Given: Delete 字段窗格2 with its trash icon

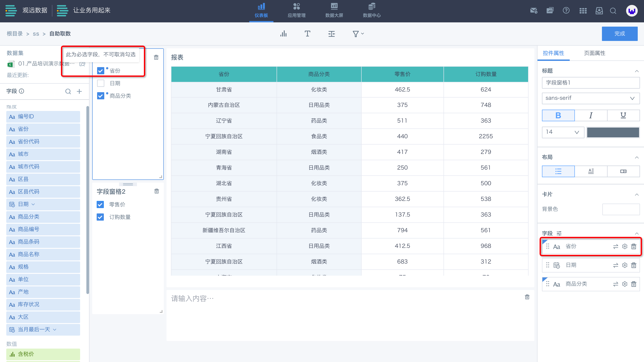Looking at the screenshot, I should (x=156, y=191).
